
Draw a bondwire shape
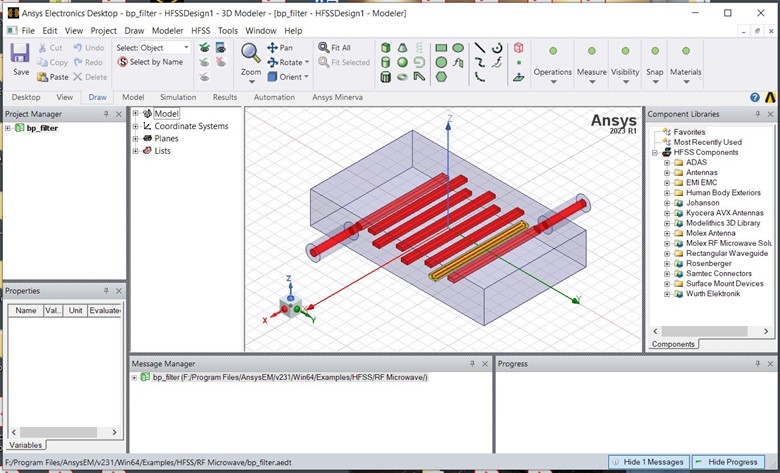click(x=419, y=77)
